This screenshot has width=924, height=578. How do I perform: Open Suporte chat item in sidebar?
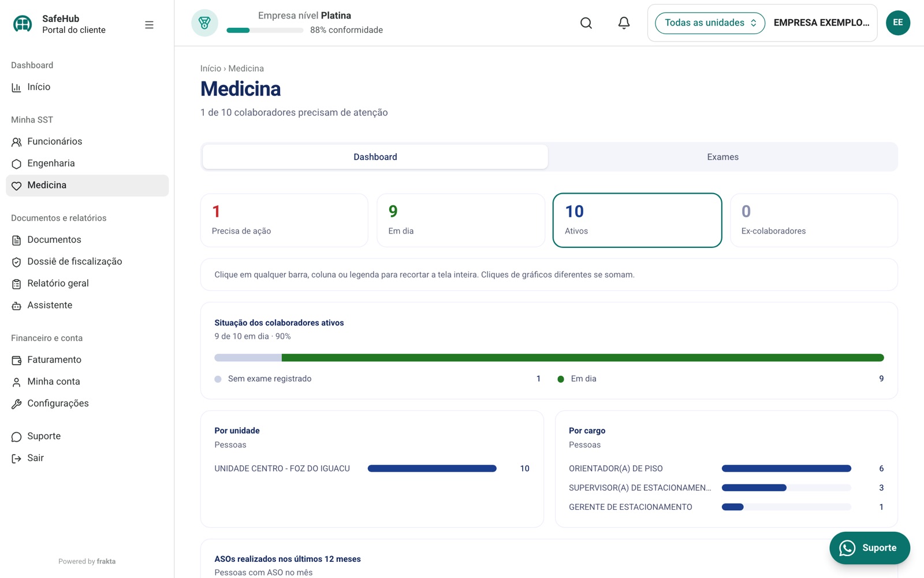[x=87, y=436]
